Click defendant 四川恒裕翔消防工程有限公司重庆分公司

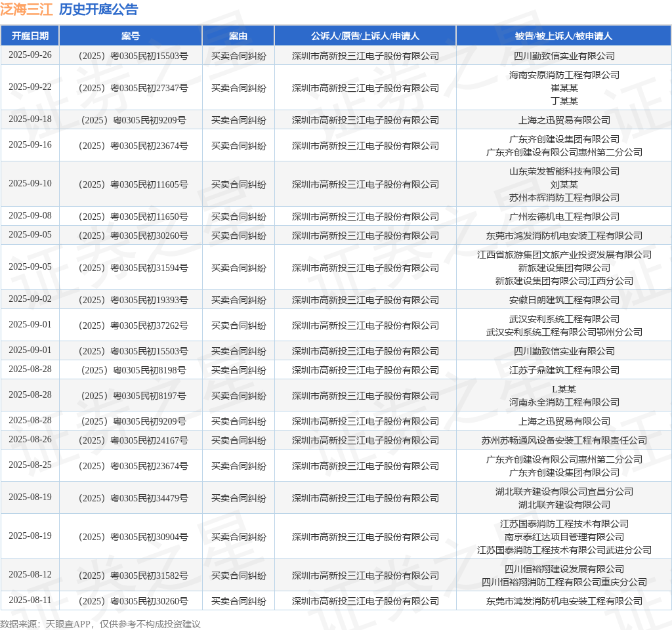point(564,582)
